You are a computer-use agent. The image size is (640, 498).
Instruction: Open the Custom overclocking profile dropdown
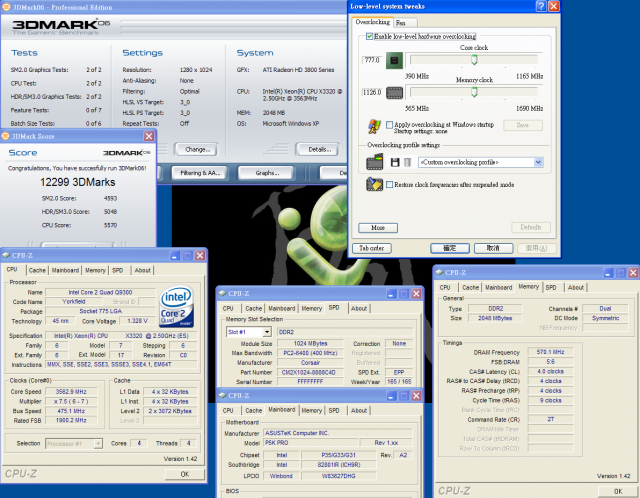click(538, 162)
